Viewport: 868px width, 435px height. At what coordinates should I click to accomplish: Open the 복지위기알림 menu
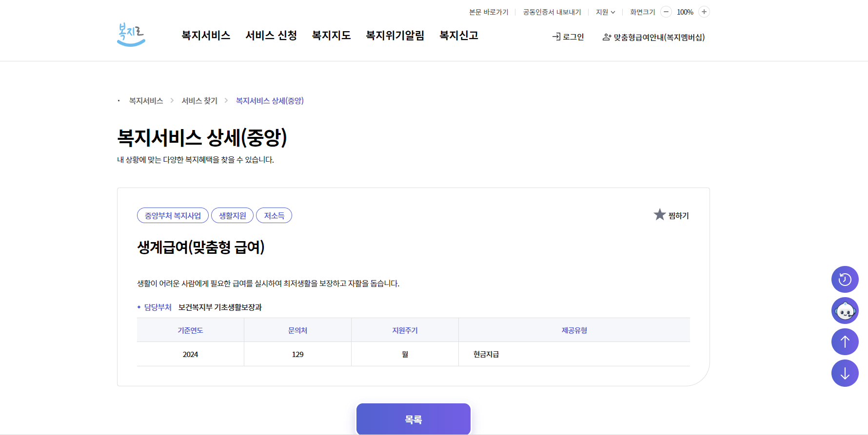click(395, 36)
